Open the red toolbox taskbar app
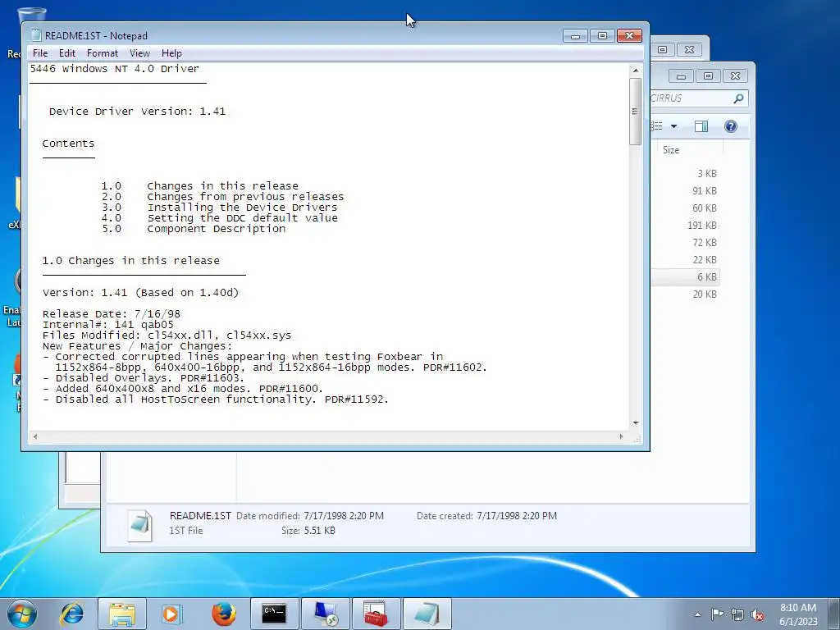840x630 pixels. (x=376, y=614)
